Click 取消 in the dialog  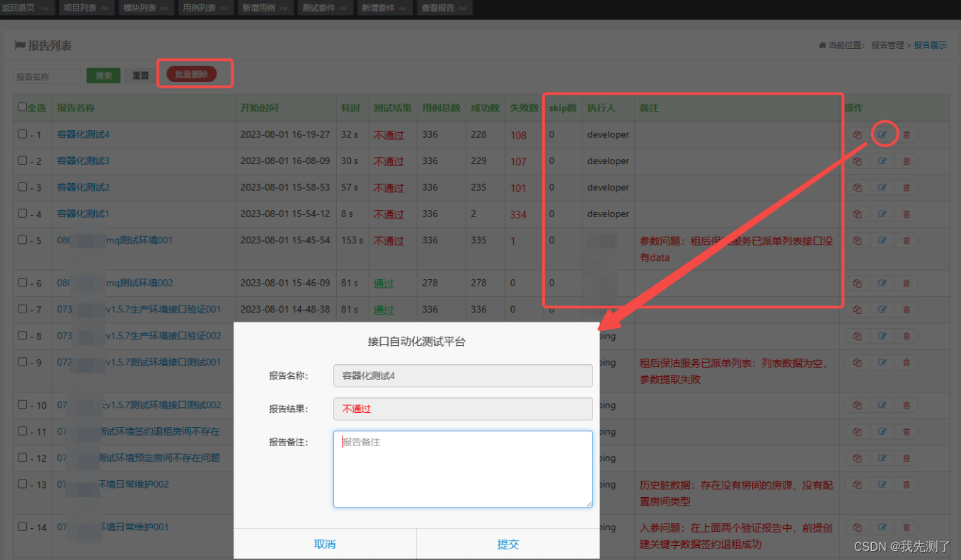(325, 544)
